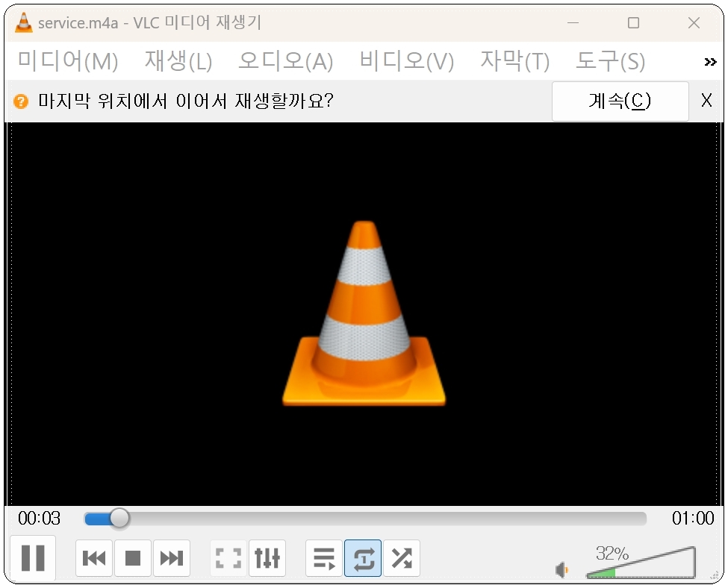Skip to the previous track
This screenshot has height=588, width=728.
[94, 558]
